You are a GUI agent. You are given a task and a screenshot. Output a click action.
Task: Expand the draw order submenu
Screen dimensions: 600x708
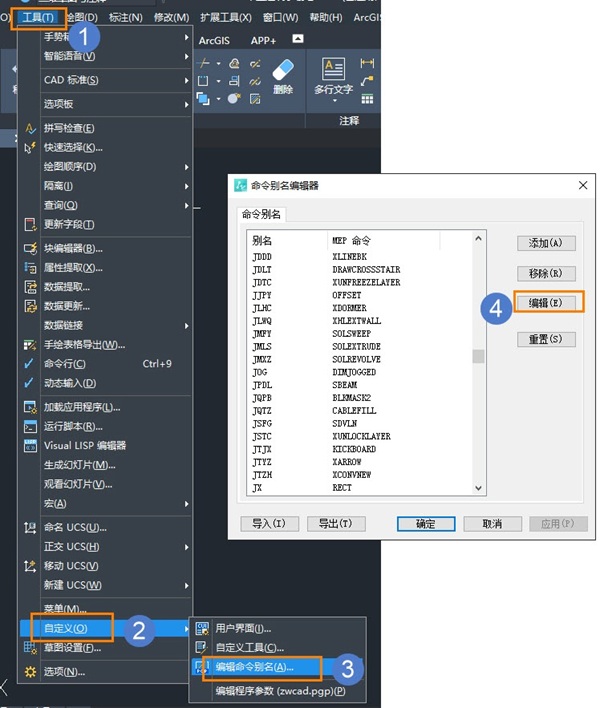[x=106, y=167]
